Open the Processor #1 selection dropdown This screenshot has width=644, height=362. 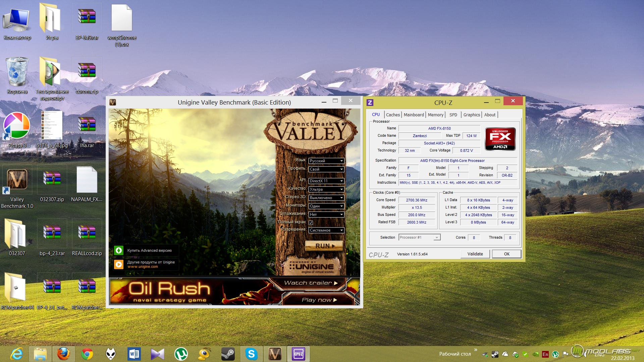[419, 237]
